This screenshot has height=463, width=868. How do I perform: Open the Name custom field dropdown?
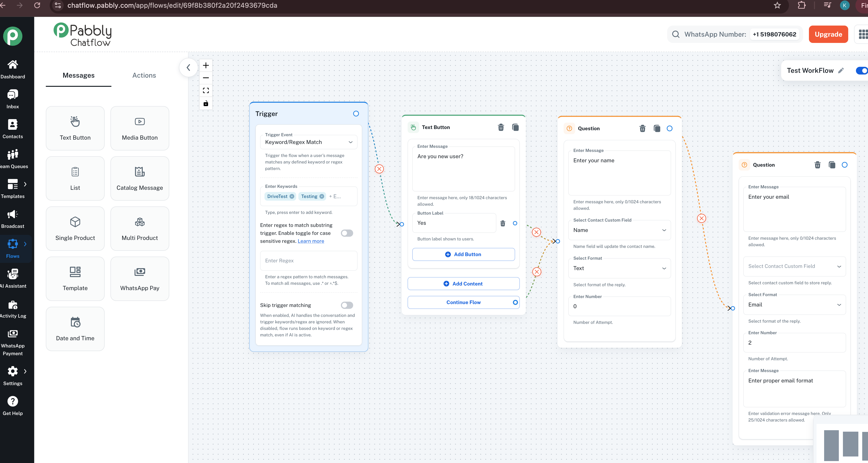(620, 230)
